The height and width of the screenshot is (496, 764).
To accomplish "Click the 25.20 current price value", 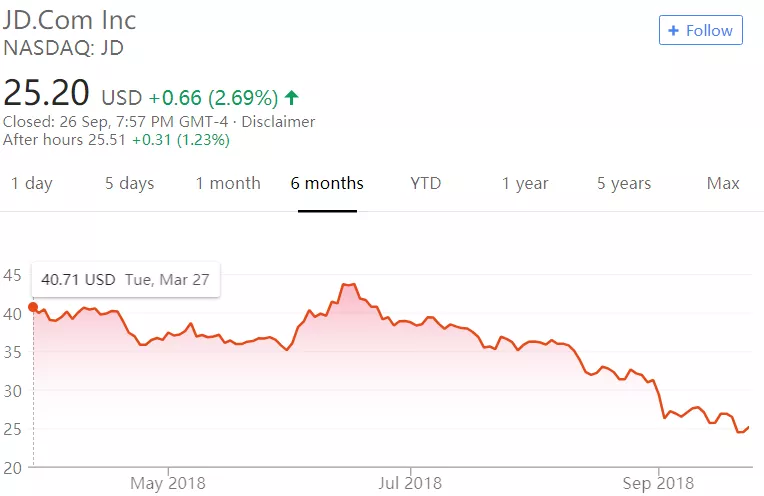I will tap(46, 93).
